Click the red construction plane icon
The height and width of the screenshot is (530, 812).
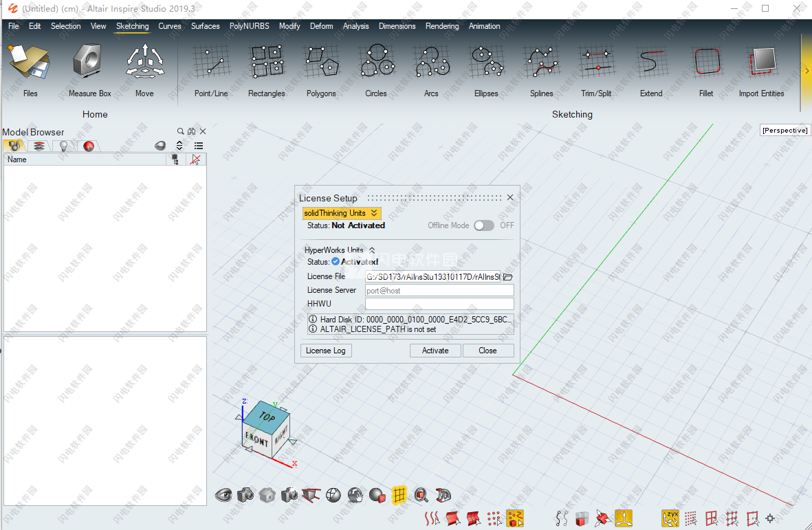[311, 496]
